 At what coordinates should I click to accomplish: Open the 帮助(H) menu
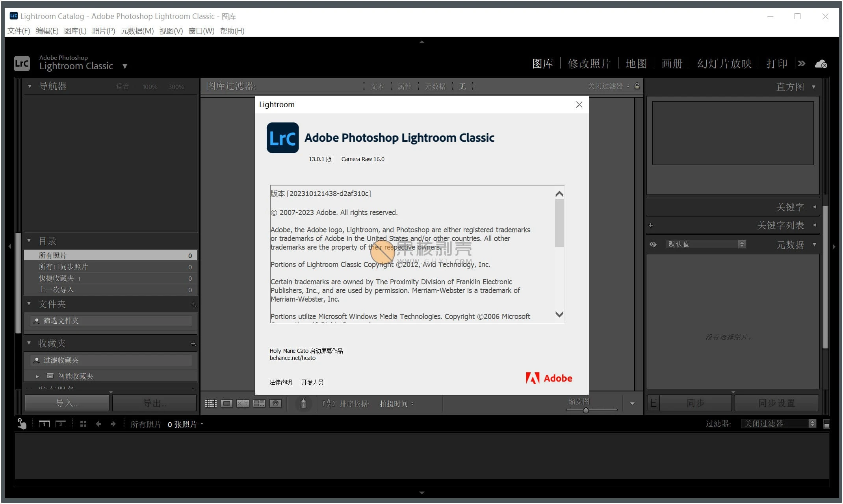pos(232,31)
